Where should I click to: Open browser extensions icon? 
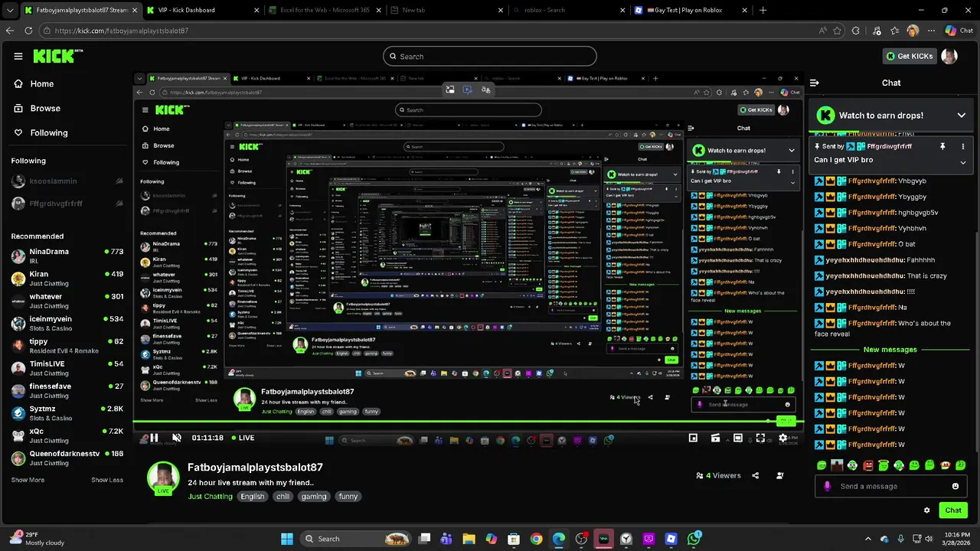(856, 31)
